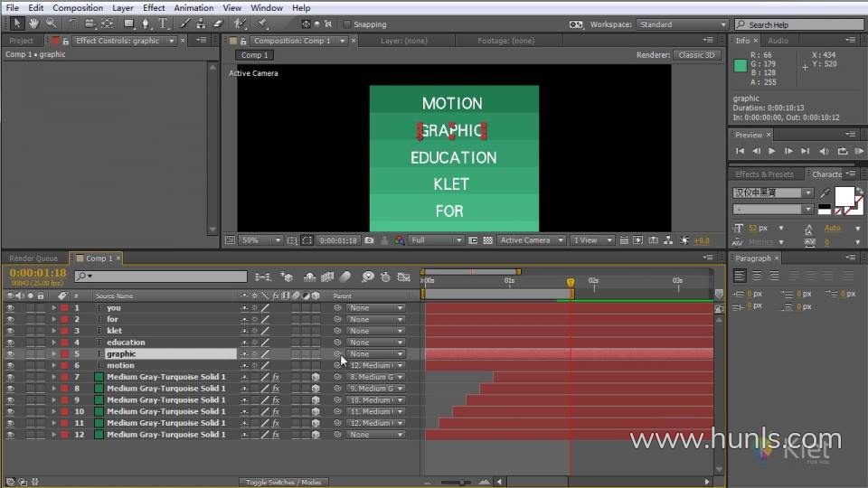Align paragraph text right
Image resolution: width=868 pixels, height=488 pixels.
tap(774, 276)
